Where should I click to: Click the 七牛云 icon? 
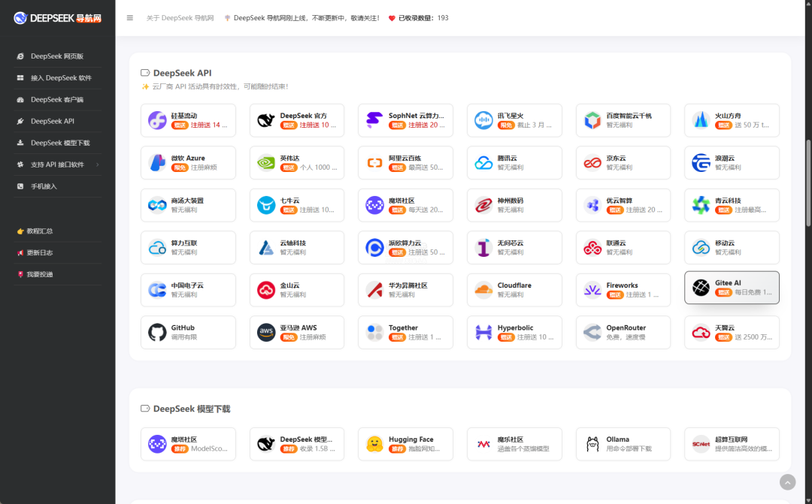click(266, 205)
